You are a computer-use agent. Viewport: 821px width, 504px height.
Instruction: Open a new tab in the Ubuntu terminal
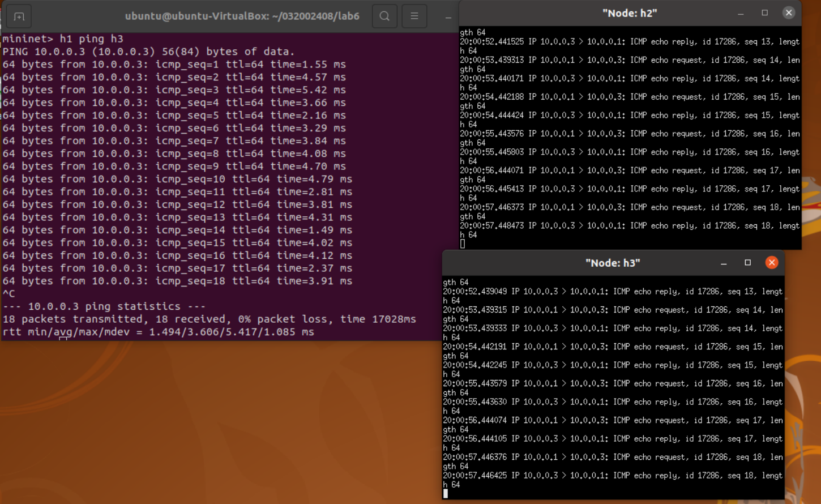tap(19, 16)
